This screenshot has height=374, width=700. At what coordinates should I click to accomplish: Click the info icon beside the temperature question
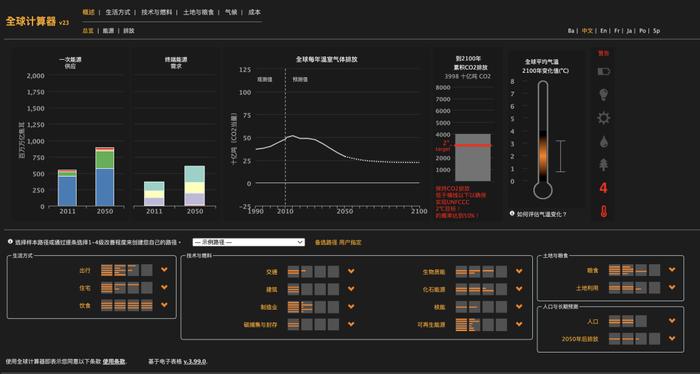pyautogui.click(x=512, y=213)
